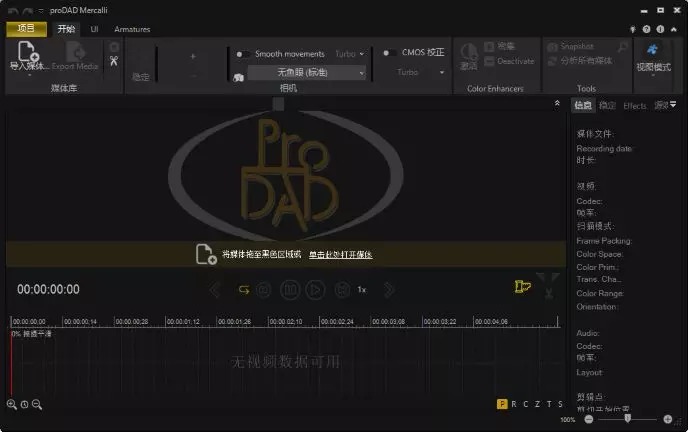
Task: Click the undo arrow in title bar
Action: click(13, 11)
